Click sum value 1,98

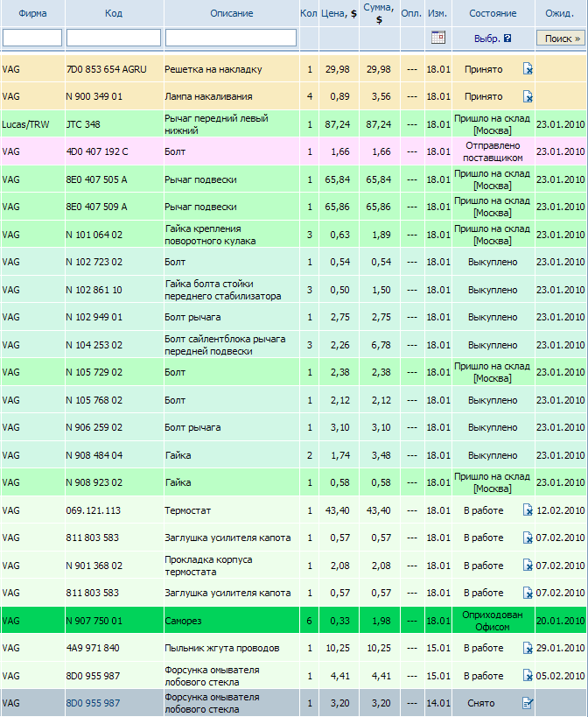(381, 621)
